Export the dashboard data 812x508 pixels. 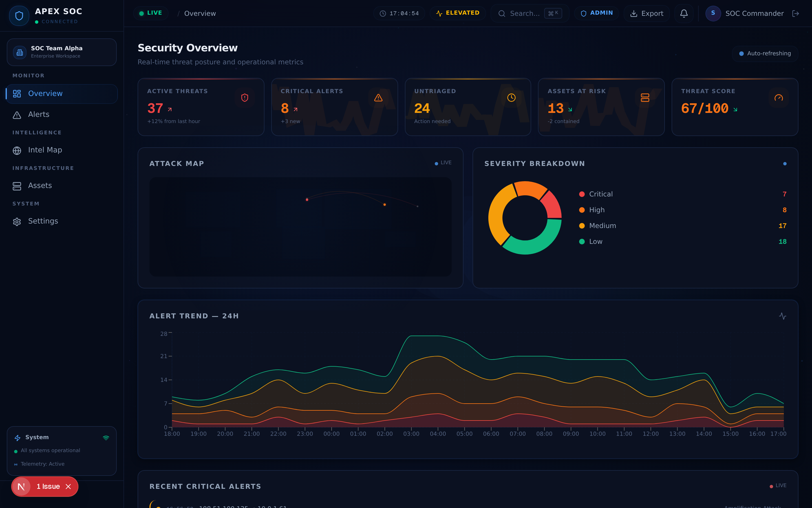pyautogui.click(x=646, y=14)
